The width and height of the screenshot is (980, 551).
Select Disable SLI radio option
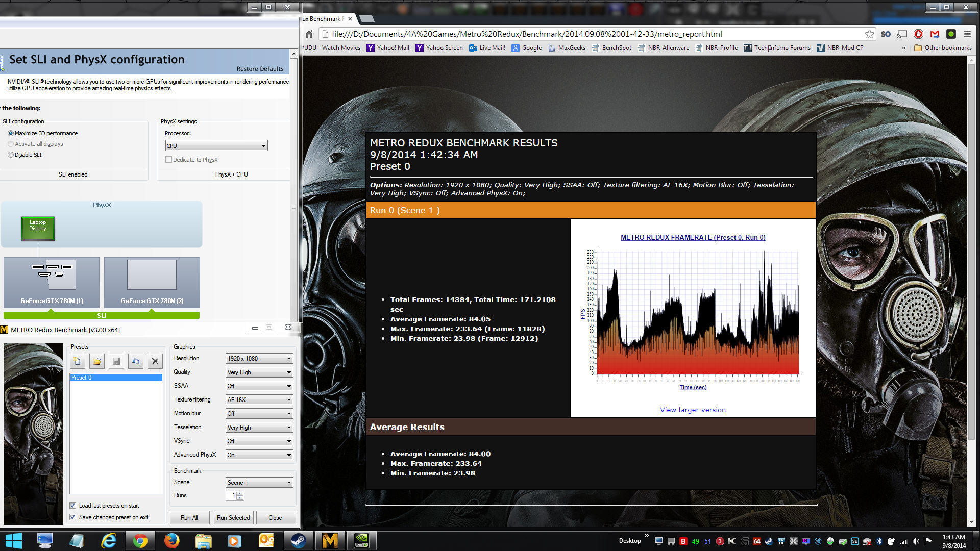(11, 155)
